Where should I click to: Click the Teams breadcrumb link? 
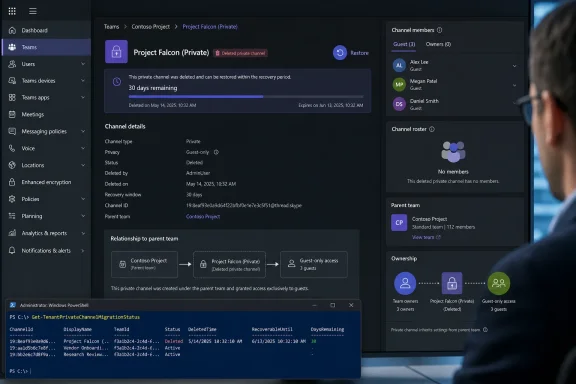click(111, 26)
